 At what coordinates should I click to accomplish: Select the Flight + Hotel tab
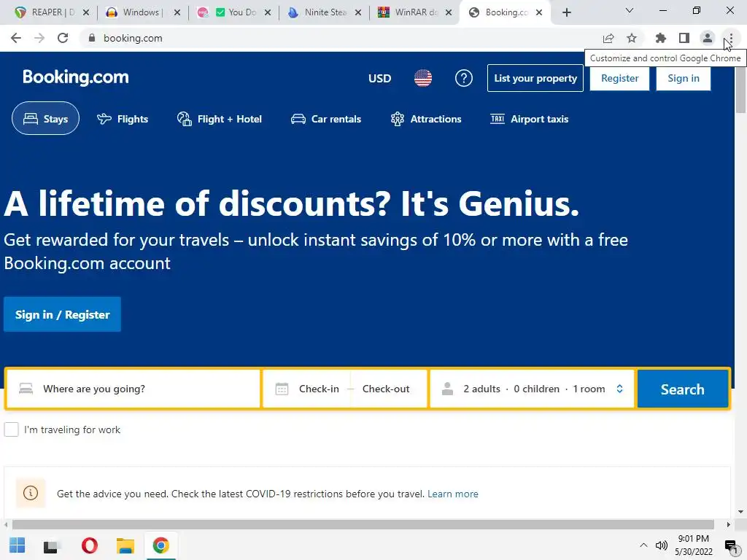tap(219, 119)
